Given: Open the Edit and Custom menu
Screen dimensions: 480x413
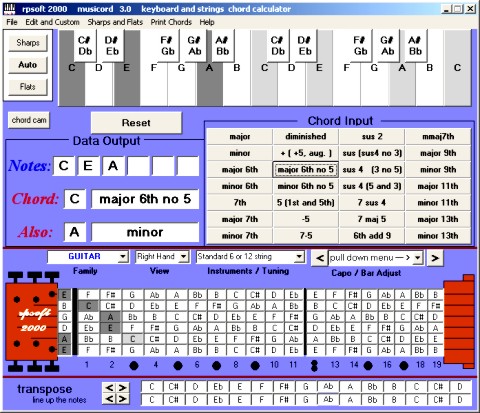Looking at the screenshot, I should [x=52, y=22].
